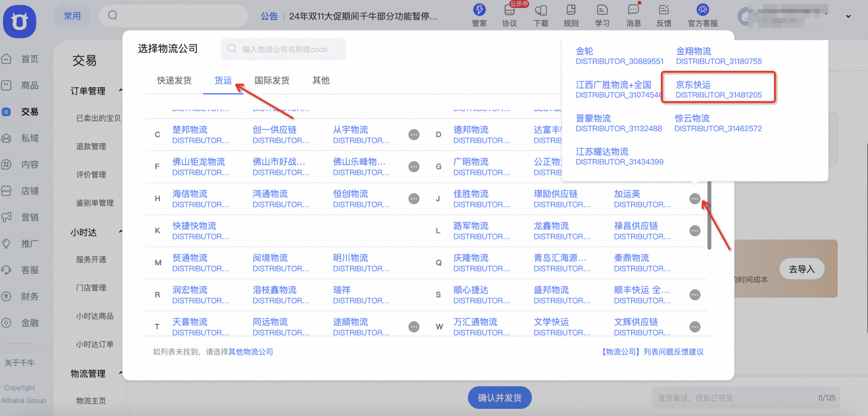
Task: Collapse the 物流管理 menu section
Action: click(x=120, y=373)
